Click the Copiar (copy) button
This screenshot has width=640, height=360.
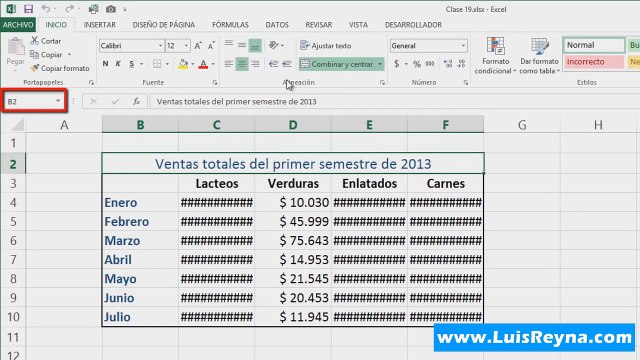46,54
